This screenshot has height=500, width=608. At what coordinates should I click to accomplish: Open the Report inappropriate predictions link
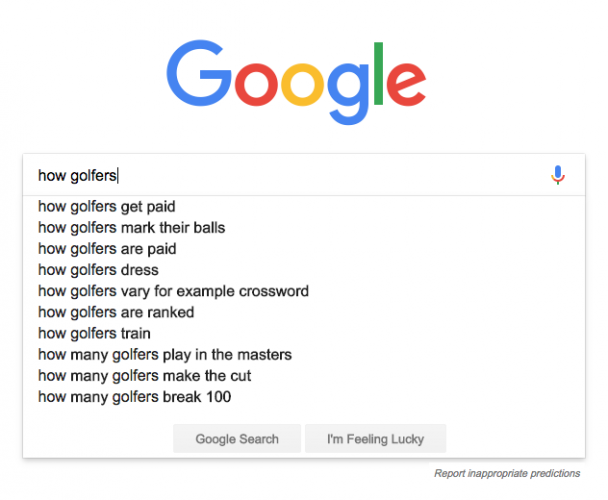507,473
